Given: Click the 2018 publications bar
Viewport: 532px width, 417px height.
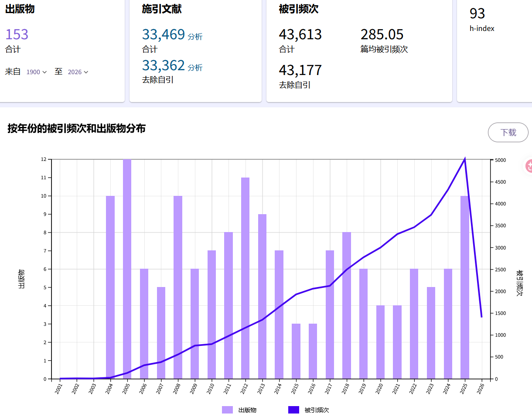Looking at the screenshot, I should [x=347, y=305].
